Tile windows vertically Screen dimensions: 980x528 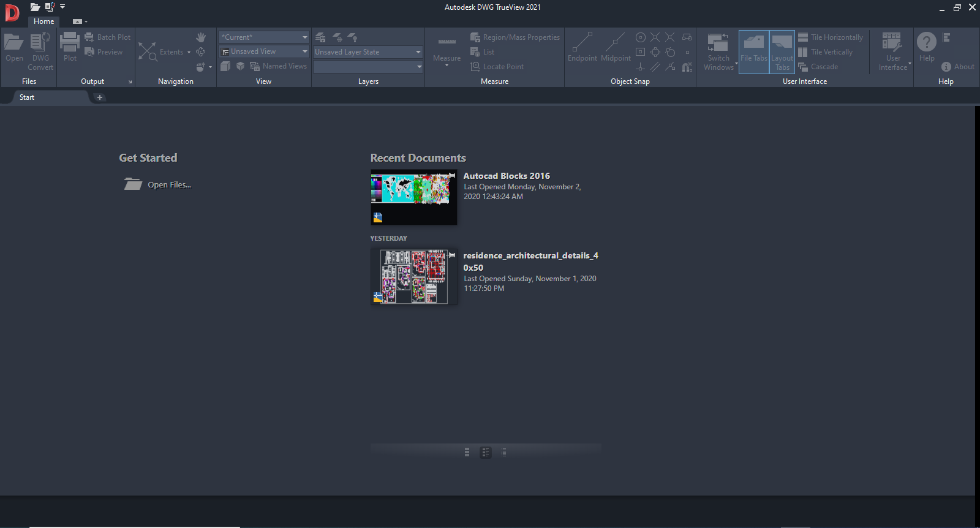[825, 52]
